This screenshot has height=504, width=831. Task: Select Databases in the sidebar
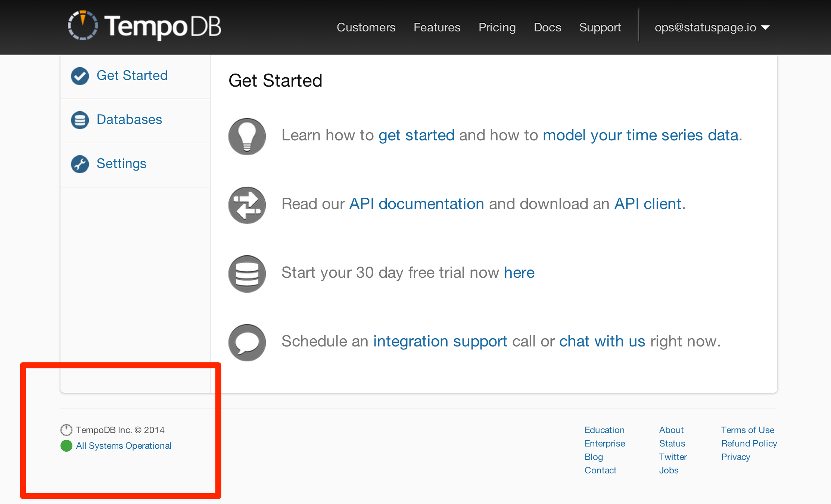click(129, 119)
